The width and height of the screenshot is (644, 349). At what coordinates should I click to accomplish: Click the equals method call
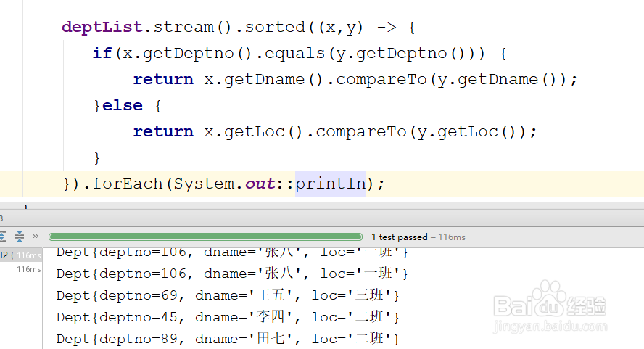[x=294, y=54]
